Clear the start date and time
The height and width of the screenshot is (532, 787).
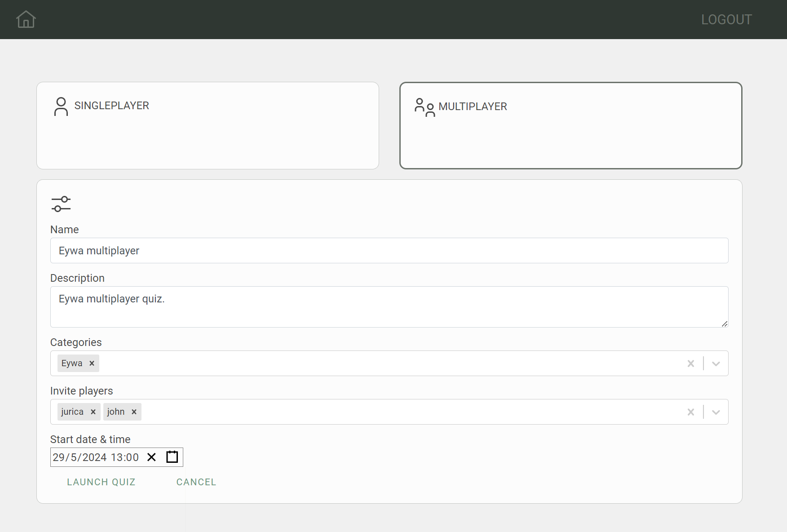152,457
